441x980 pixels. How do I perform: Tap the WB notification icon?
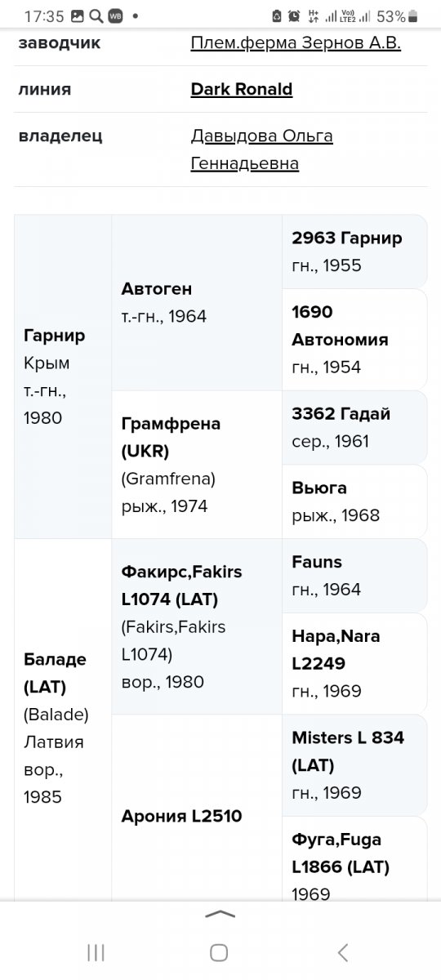tap(115, 16)
